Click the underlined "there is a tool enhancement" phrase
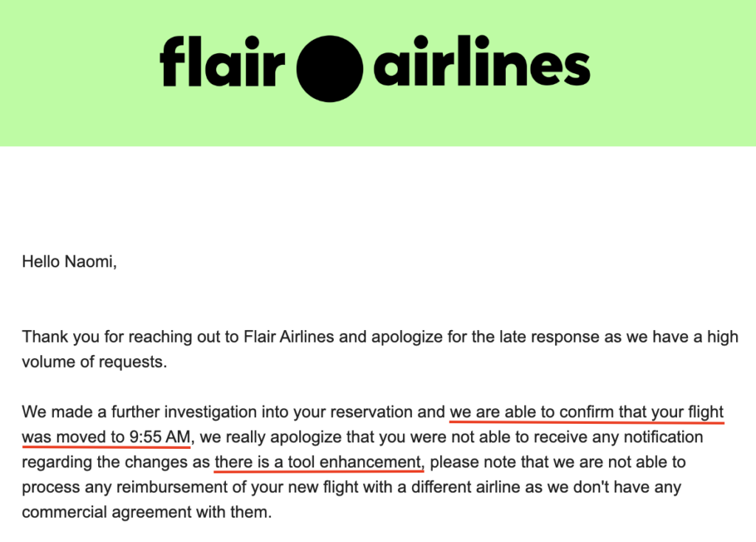 [319, 462]
